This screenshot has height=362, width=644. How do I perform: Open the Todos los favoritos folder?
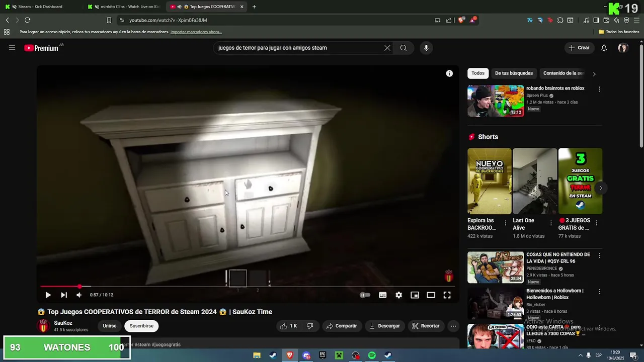tap(619, 32)
